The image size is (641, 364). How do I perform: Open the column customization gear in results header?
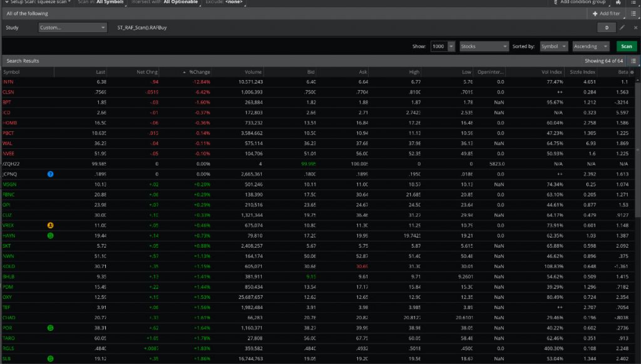pyautogui.click(x=633, y=72)
